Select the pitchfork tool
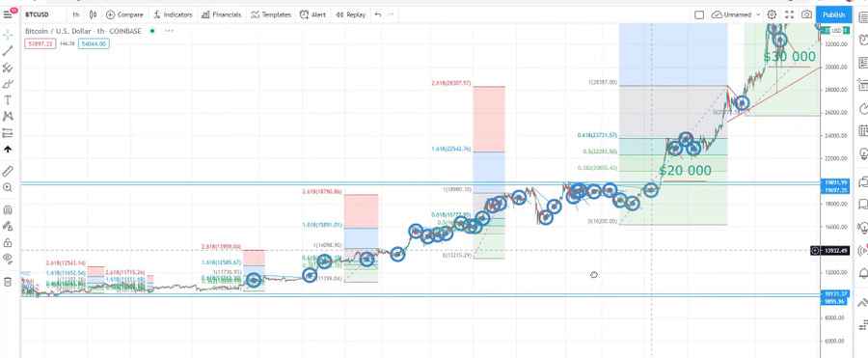 (x=8, y=68)
